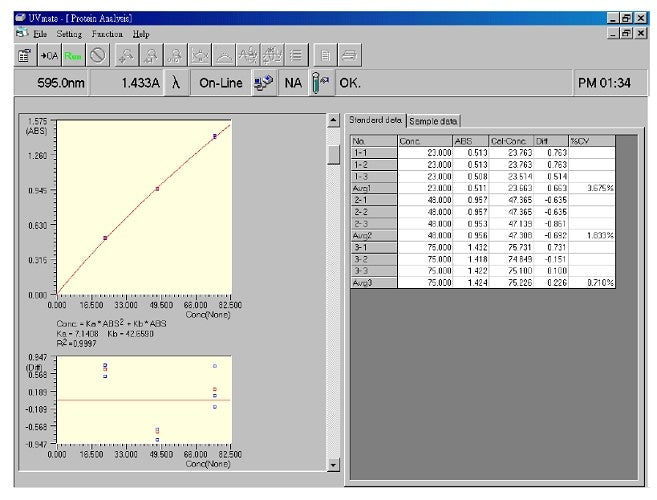Click the Cal.Conc. column header
Viewport: 657px width, 500px height.
(x=511, y=141)
